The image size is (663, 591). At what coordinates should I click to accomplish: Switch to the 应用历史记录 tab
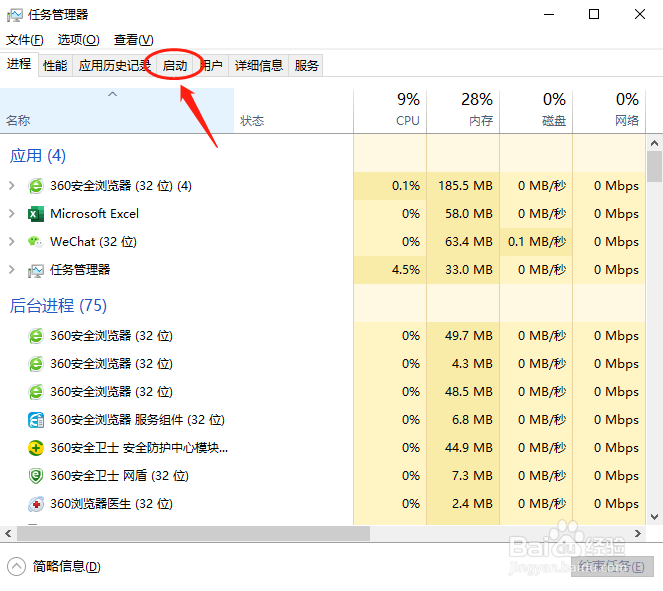pos(115,66)
